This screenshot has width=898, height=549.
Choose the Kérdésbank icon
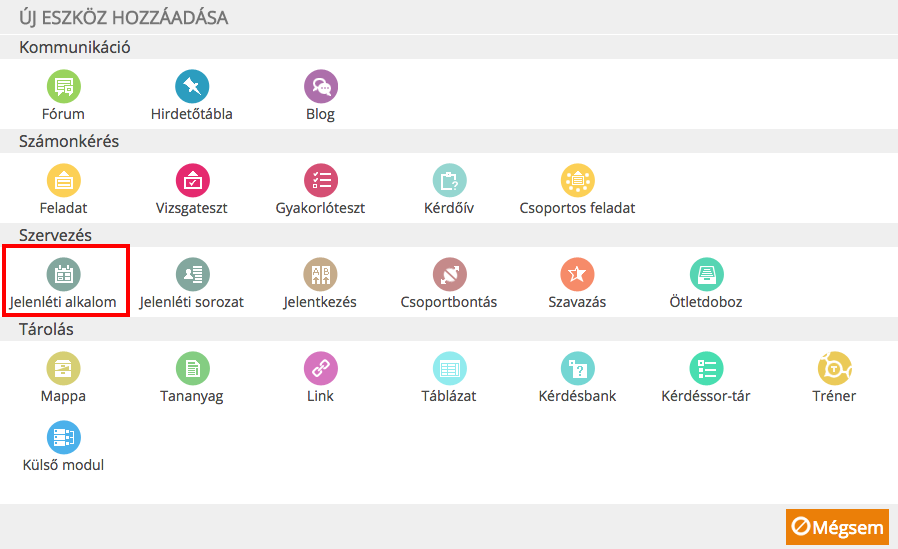coord(578,368)
